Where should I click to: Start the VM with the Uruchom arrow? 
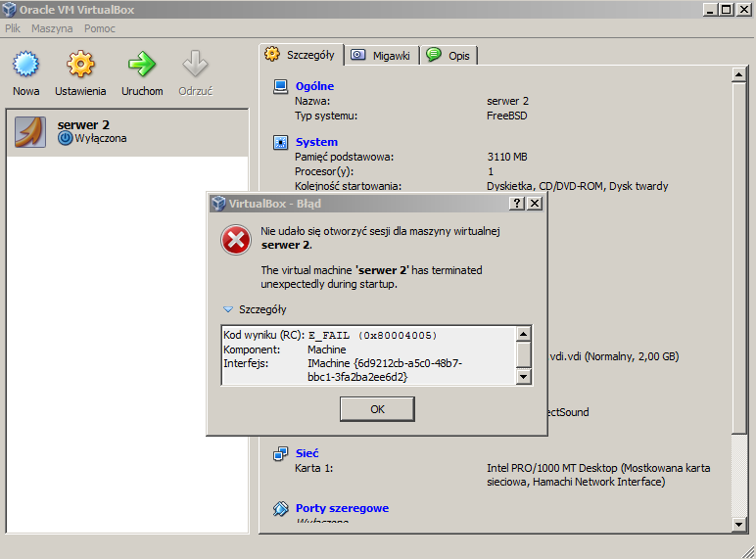point(142,64)
